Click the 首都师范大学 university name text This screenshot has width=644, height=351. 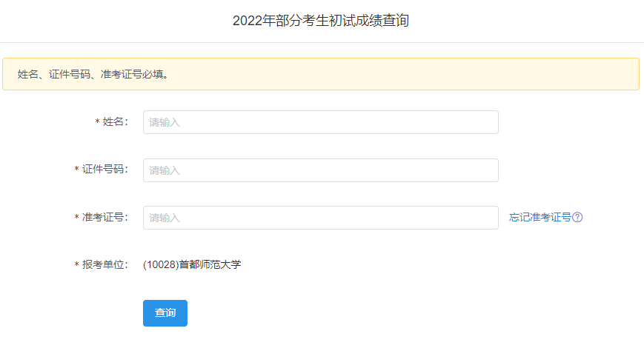pos(210,264)
